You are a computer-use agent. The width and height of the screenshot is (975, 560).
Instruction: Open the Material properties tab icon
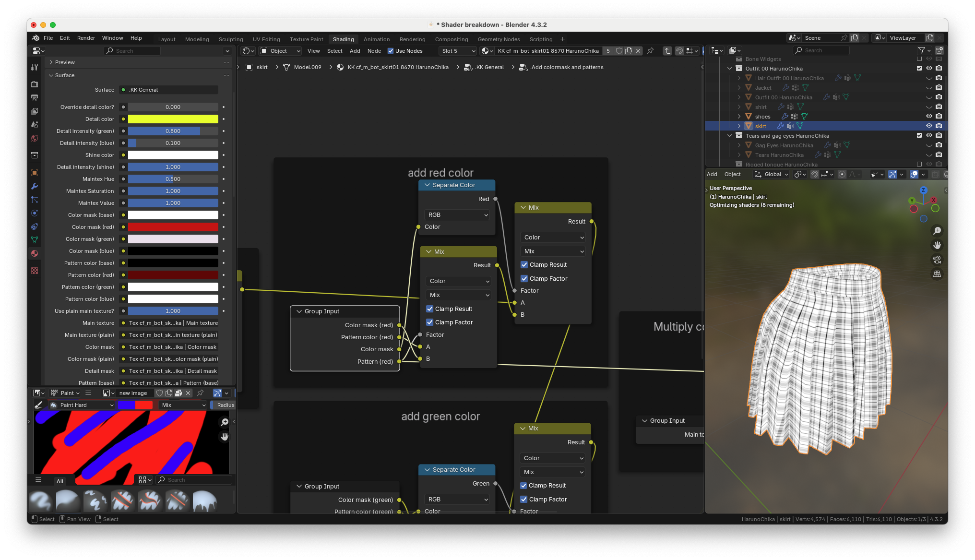[35, 253]
